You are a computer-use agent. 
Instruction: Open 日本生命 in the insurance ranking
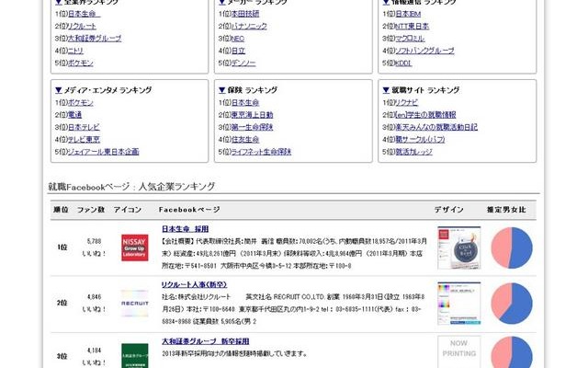245,102
